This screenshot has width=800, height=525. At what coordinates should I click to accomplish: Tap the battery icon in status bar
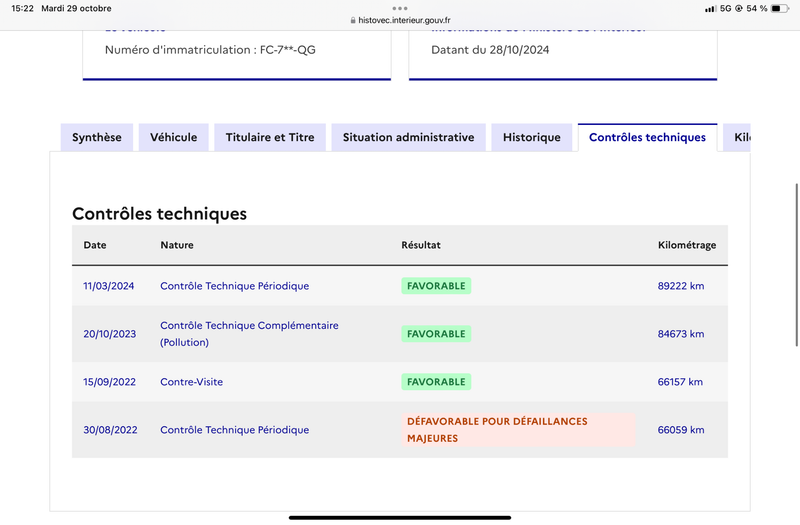pos(779,8)
